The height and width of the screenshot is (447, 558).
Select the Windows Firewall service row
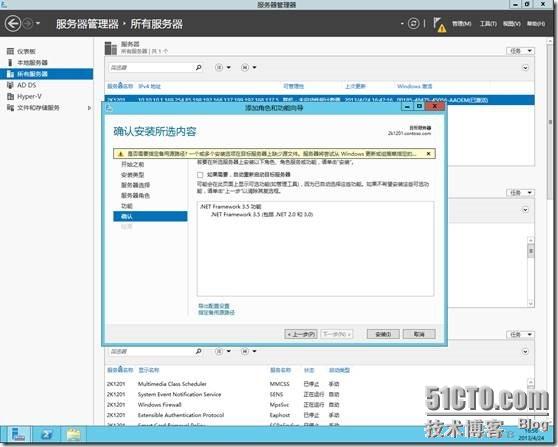point(316,405)
